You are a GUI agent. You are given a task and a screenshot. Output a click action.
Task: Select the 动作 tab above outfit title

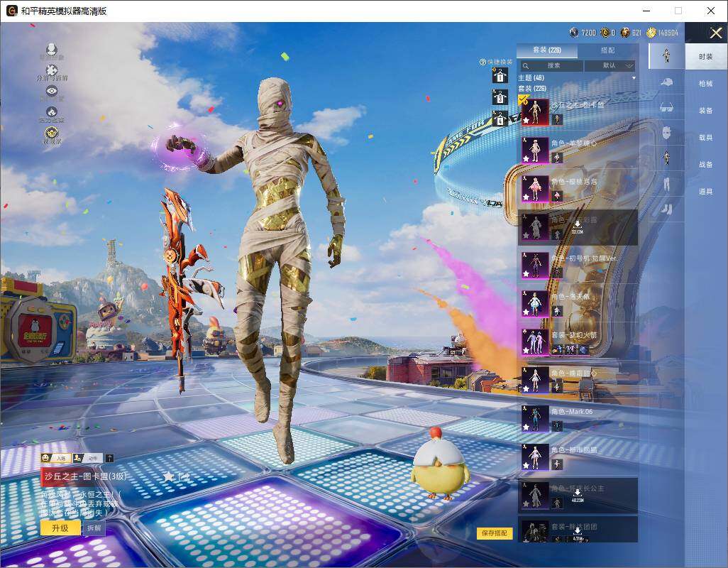coord(87,459)
